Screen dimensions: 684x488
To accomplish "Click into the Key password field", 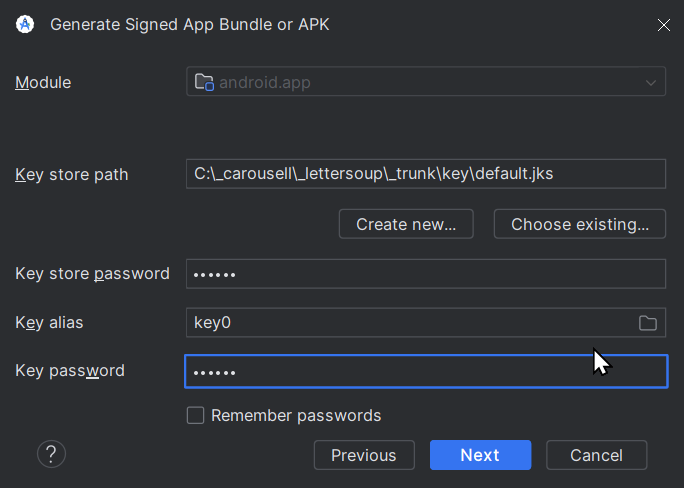I will point(425,372).
